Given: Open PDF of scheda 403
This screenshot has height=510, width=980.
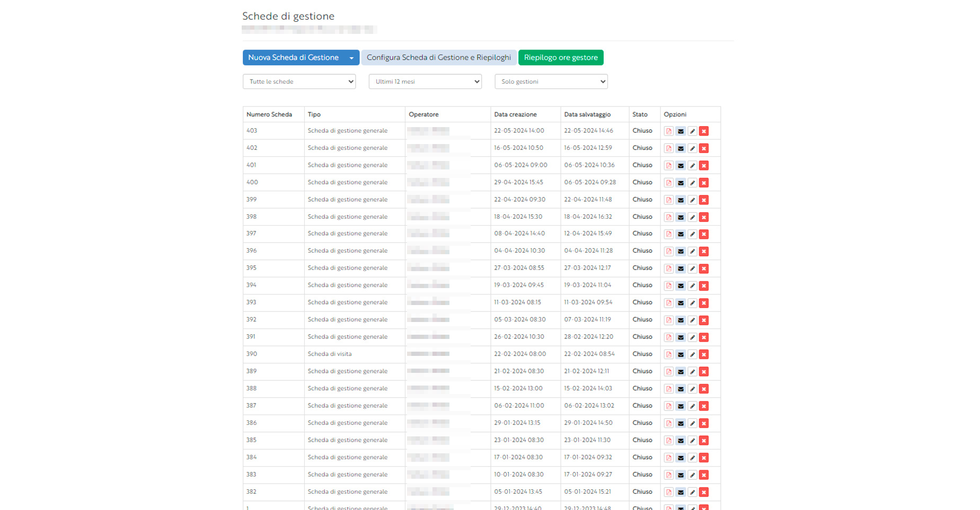Looking at the screenshot, I should pyautogui.click(x=669, y=131).
